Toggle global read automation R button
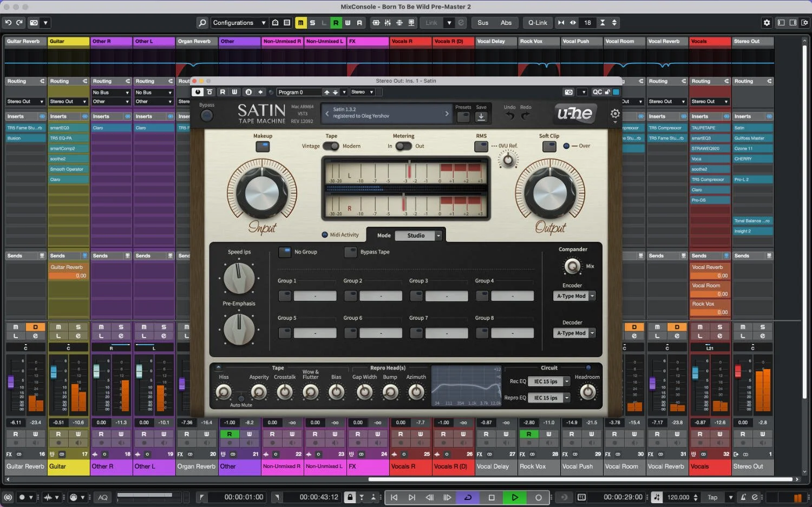 [336, 23]
